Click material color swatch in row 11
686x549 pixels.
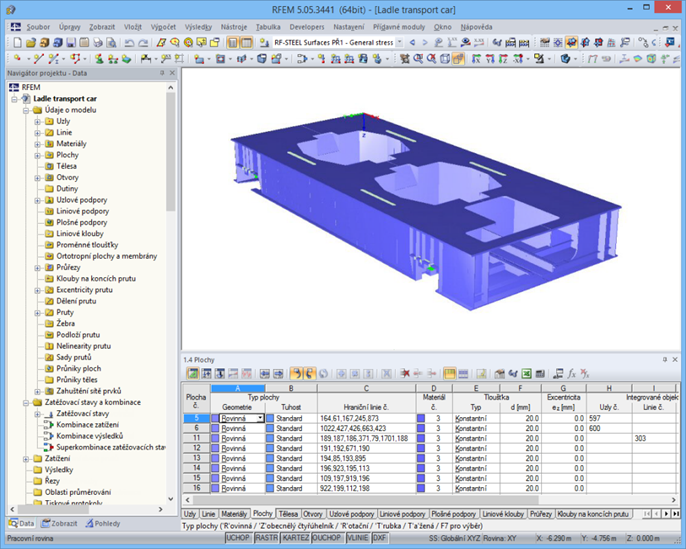(421, 438)
